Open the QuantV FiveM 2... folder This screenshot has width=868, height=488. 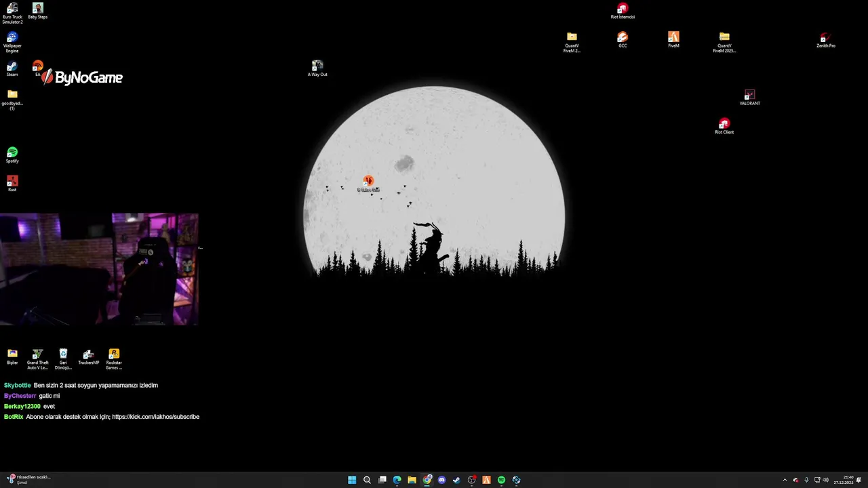pos(572,42)
